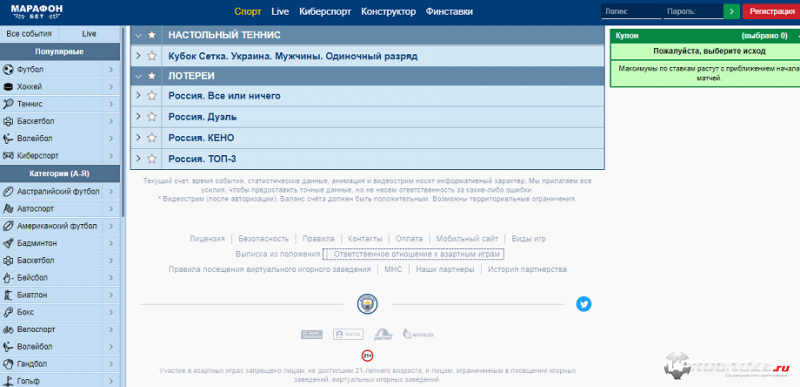Click the gamepad icon next to Киберспорт

pyautogui.click(x=8, y=156)
